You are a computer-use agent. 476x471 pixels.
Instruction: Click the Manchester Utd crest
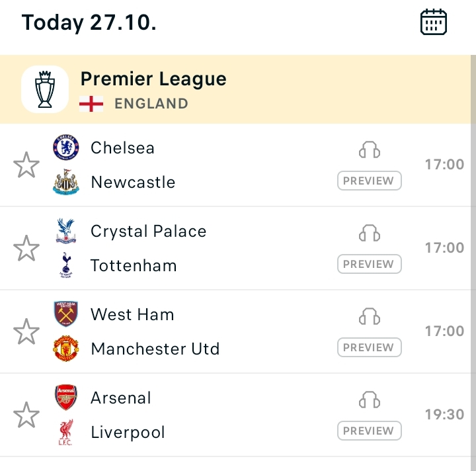pos(66,349)
